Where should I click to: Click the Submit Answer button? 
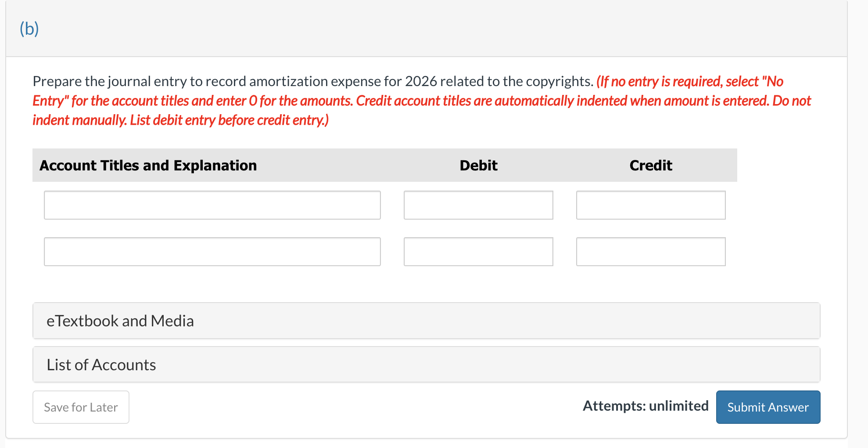click(768, 407)
